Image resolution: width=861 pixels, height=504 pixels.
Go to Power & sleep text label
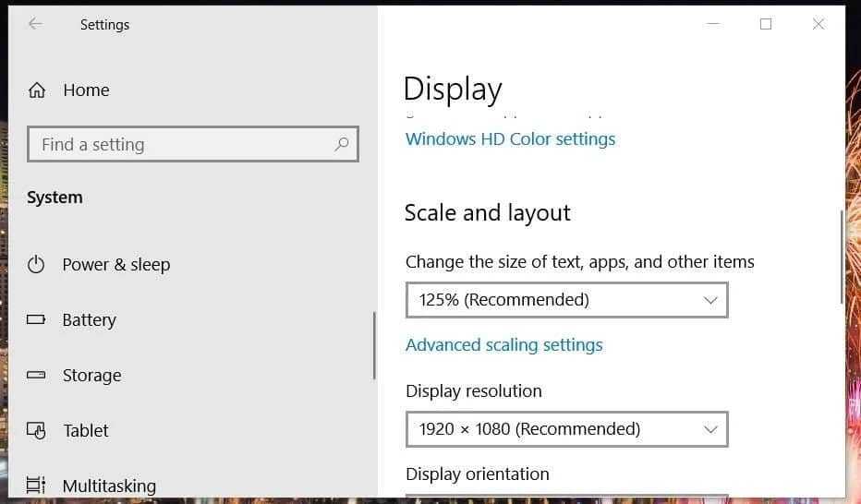pos(116,265)
